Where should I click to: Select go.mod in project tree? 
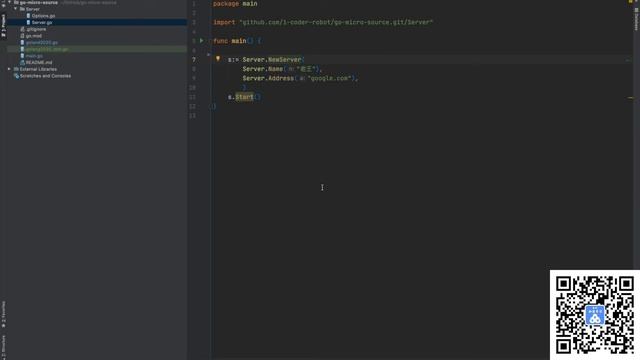pyautogui.click(x=33, y=36)
